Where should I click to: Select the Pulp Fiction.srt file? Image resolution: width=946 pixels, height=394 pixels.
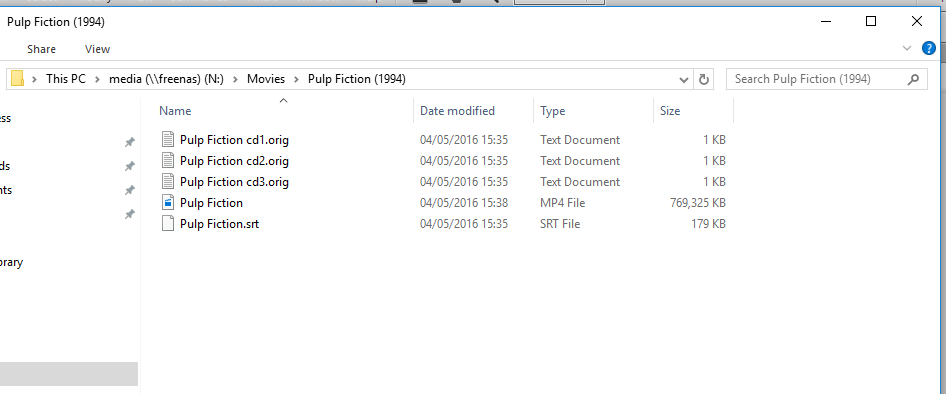click(x=220, y=224)
